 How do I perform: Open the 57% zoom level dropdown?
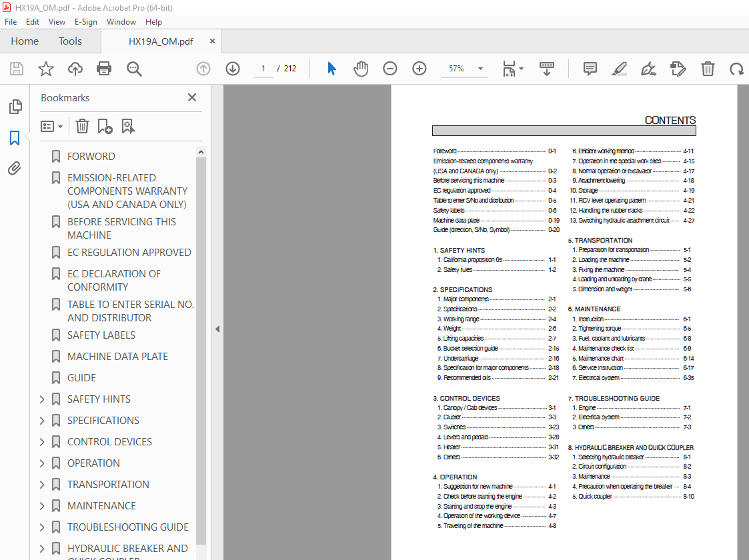[x=480, y=69]
